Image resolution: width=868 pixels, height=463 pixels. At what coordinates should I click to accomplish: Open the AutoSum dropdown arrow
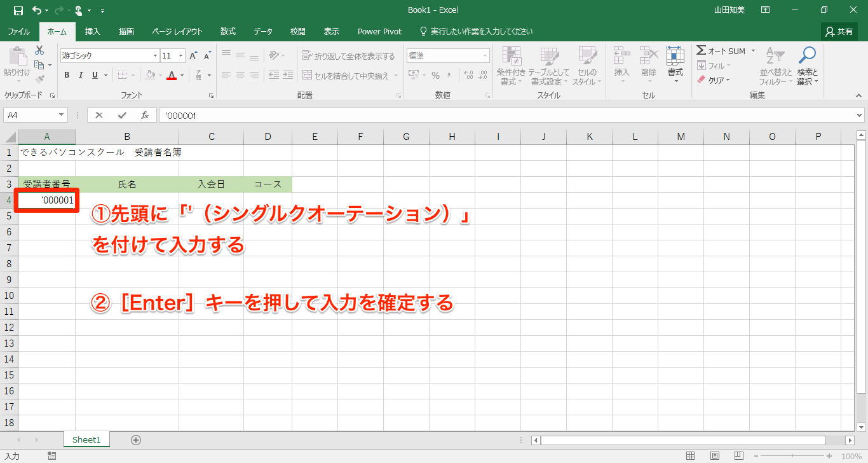[753, 51]
